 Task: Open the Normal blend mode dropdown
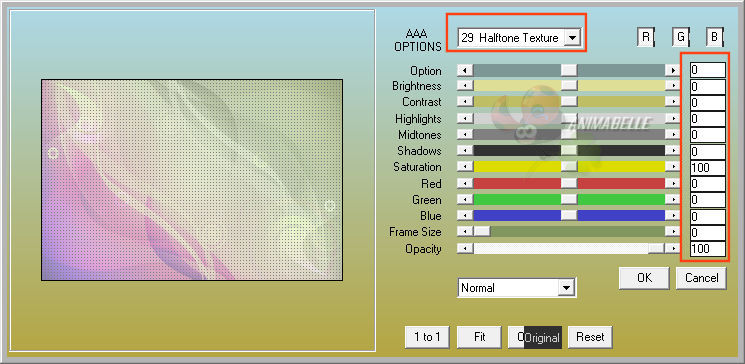517,288
